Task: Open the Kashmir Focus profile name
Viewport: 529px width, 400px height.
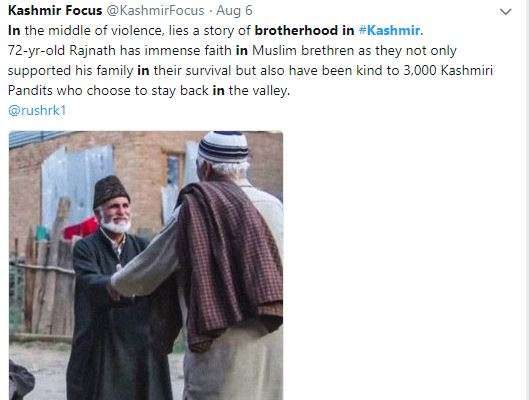Action: 55,10
